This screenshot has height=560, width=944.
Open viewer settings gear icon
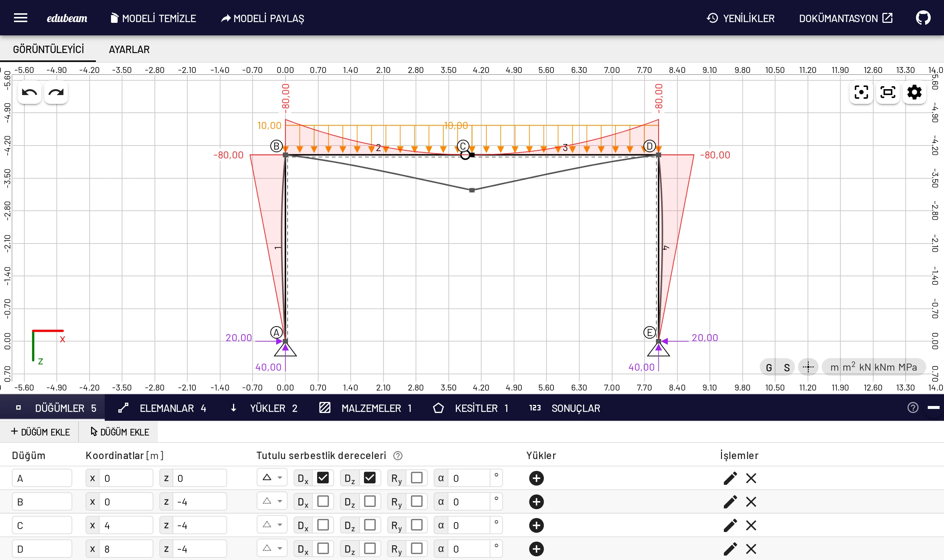[x=914, y=92]
